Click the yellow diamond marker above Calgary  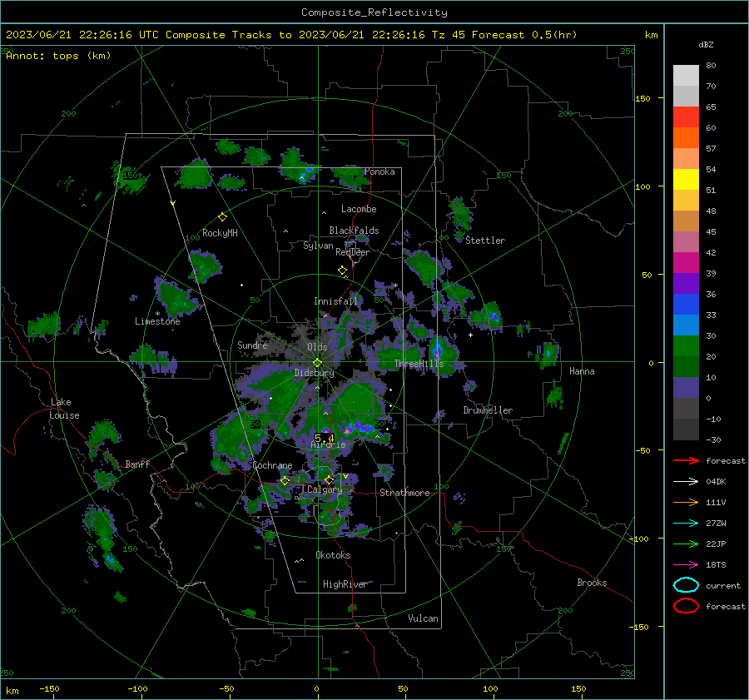(329, 479)
